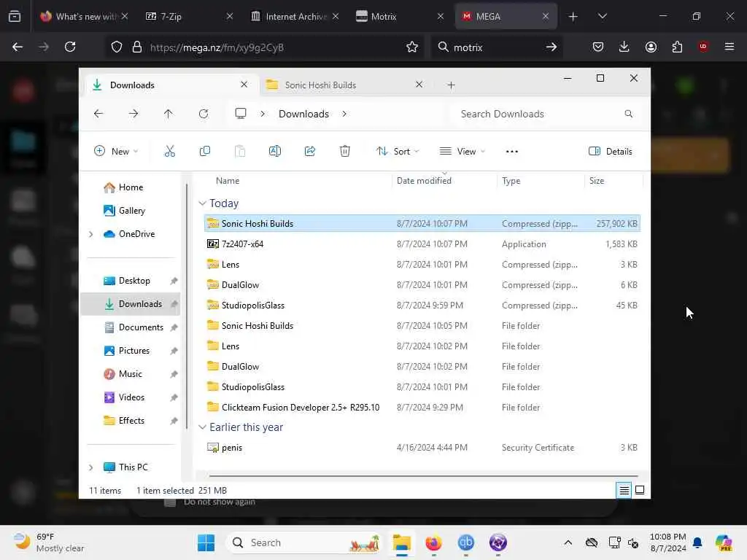Open Home in navigation pane
The image size is (747, 560).
coord(131,187)
